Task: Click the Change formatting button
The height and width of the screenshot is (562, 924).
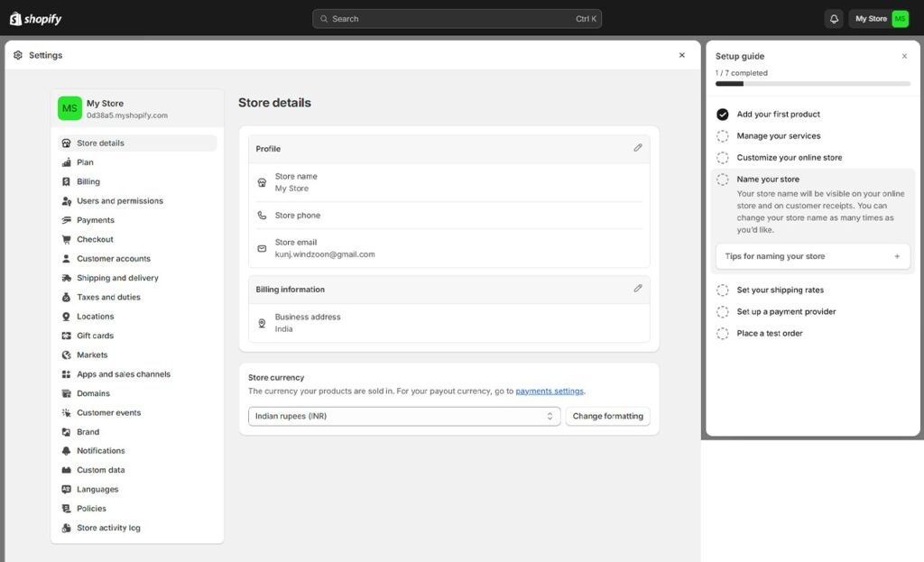Action: pos(607,416)
